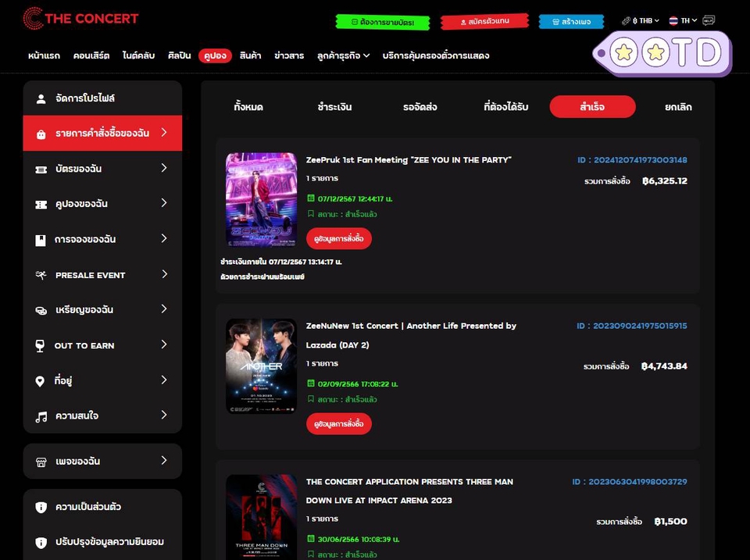Open the TH language dropdown
The image size is (750, 560).
680,21
